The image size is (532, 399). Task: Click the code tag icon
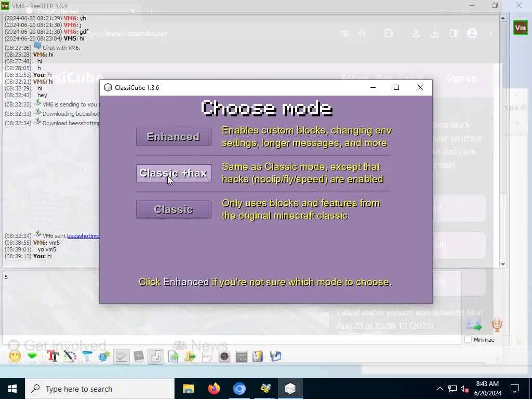coord(207,356)
